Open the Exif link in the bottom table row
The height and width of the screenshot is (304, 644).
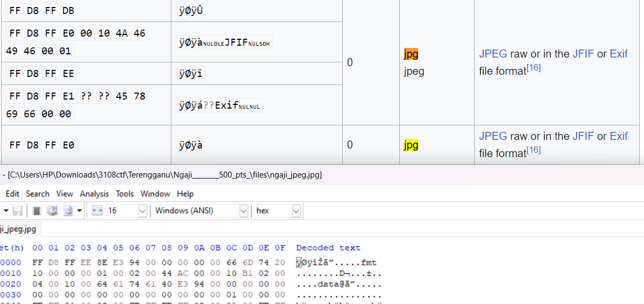619,136
